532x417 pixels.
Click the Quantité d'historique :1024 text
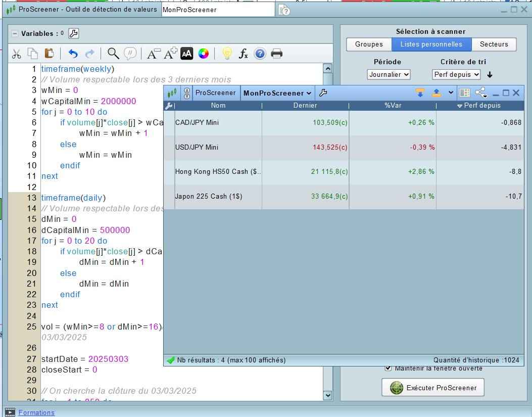pyautogui.click(x=476, y=360)
